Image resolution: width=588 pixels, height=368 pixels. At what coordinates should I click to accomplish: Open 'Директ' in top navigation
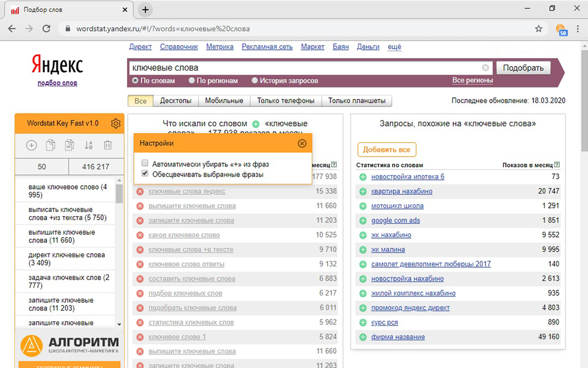pyautogui.click(x=141, y=46)
